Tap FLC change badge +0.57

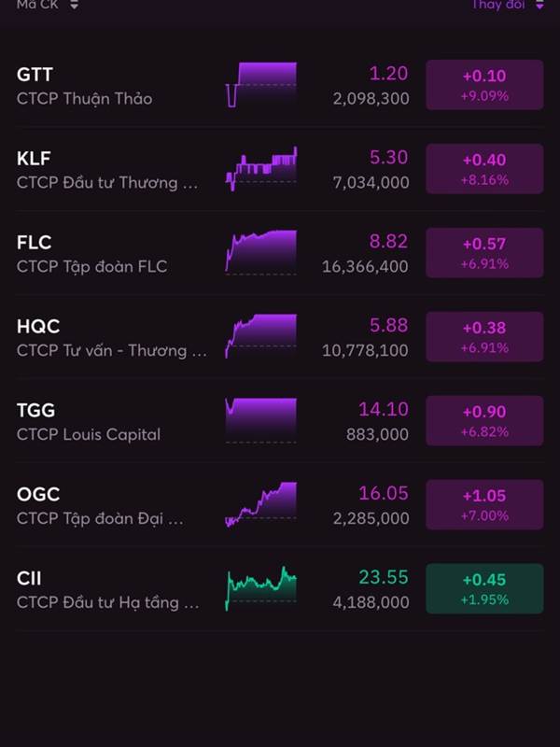click(x=484, y=253)
